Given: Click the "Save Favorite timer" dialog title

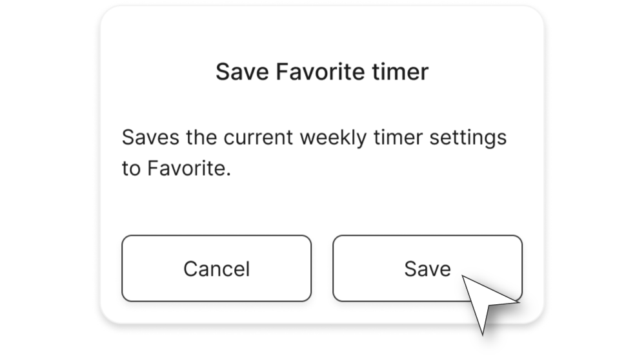Looking at the screenshot, I should click(x=321, y=72).
